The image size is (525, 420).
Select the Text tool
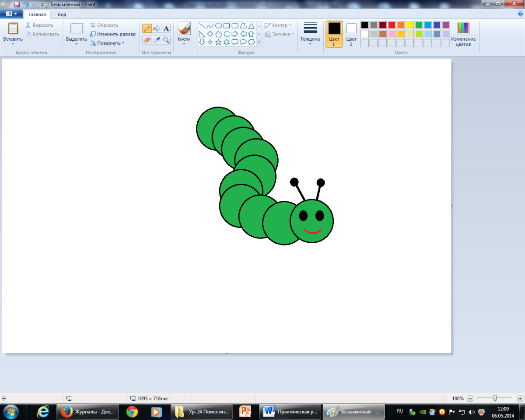[166, 29]
